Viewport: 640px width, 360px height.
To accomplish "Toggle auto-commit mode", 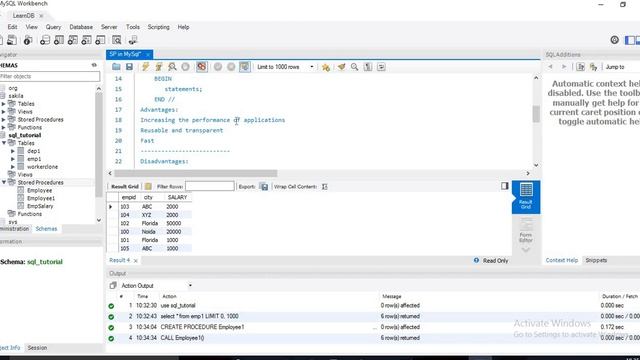I will (x=244, y=67).
